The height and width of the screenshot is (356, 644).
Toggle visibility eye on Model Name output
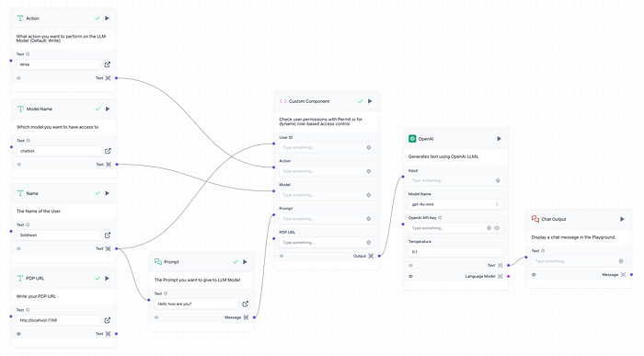[x=19, y=165]
